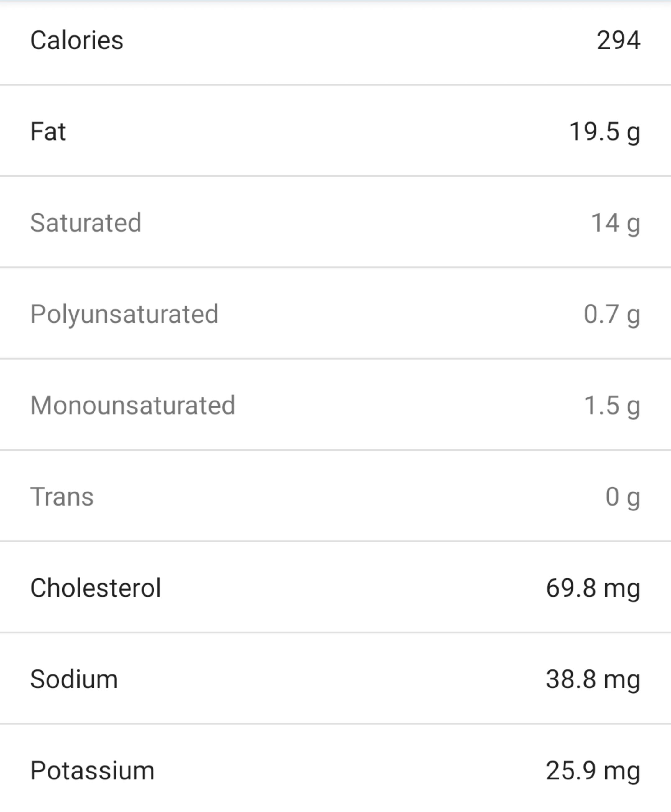
Task: Tap the Calories label
Action: click(76, 40)
